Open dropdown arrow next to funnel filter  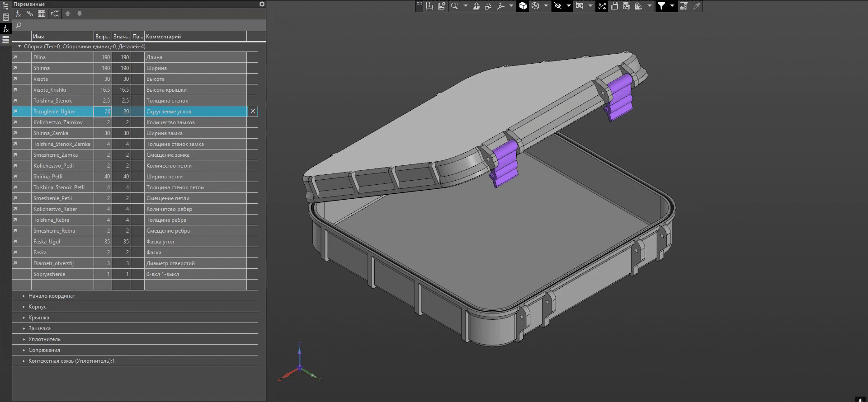pos(672,6)
